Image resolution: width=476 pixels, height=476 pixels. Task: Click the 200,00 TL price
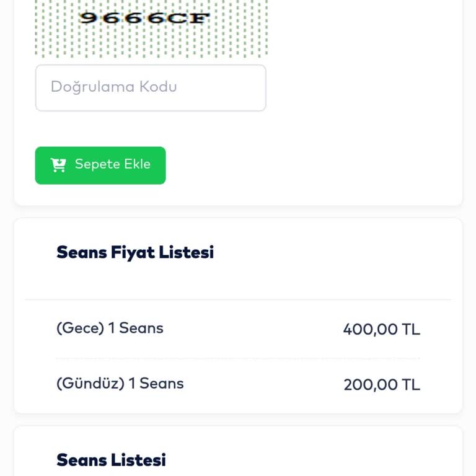pyautogui.click(x=382, y=384)
